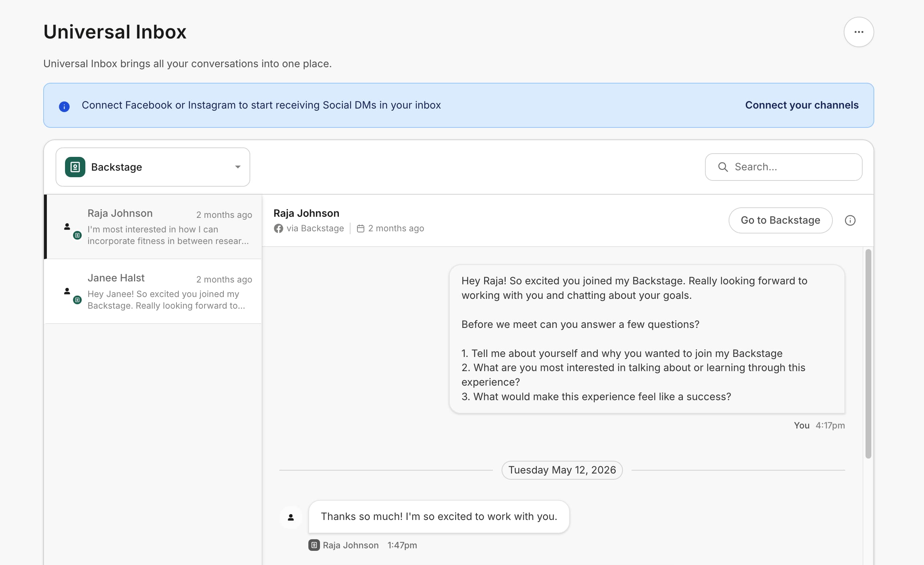Click the blue info icon in the banner
This screenshot has height=565, width=924.
(64, 106)
